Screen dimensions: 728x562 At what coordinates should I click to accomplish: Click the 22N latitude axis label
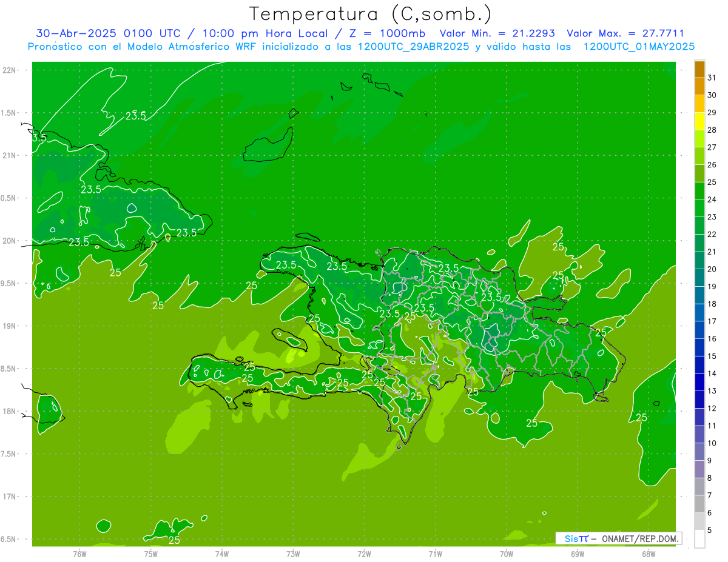pos(10,70)
